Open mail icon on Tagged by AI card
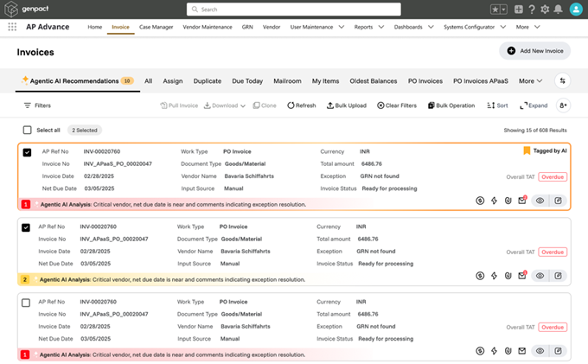The image size is (588, 364). [522, 201]
